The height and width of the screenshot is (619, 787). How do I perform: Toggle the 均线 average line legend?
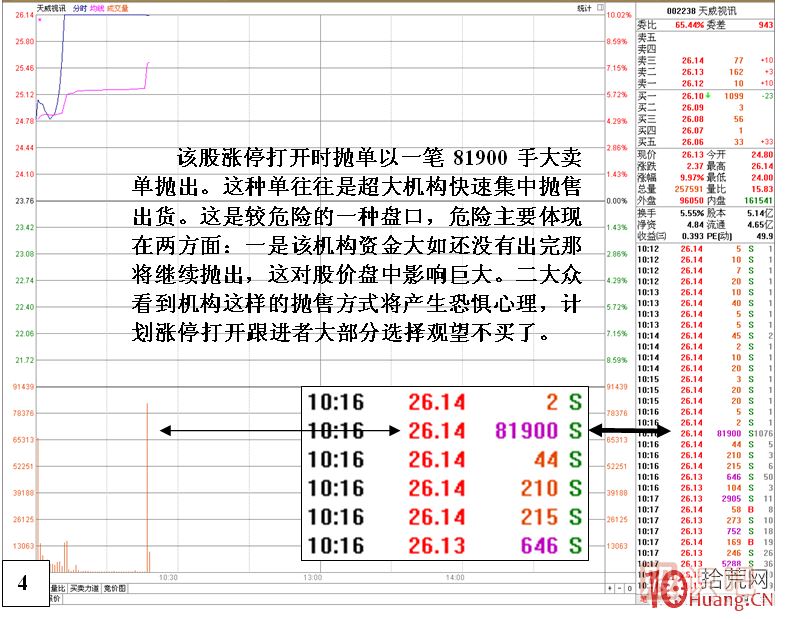coord(96,8)
